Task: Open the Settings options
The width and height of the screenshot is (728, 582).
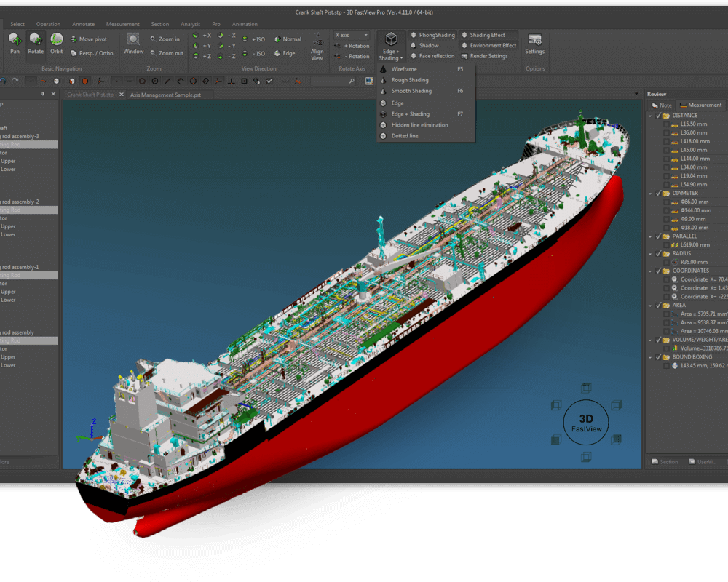Action: pyautogui.click(x=534, y=44)
